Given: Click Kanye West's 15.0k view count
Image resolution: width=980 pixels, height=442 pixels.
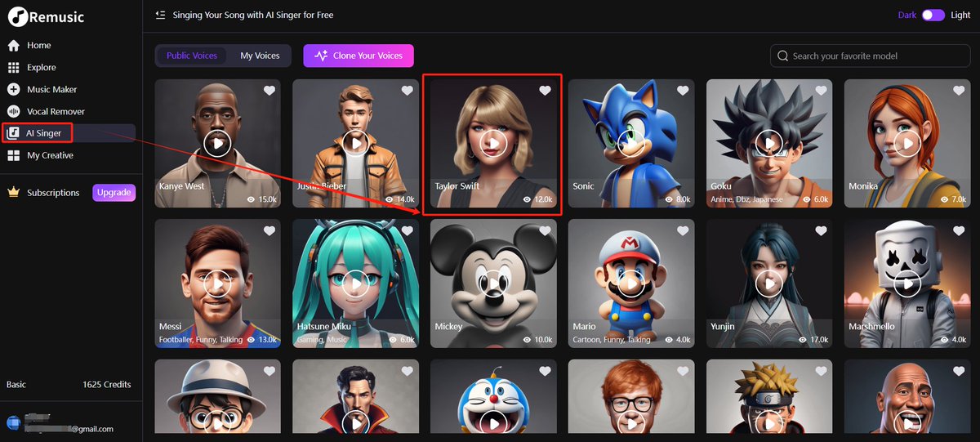Looking at the screenshot, I should click(261, 199).
